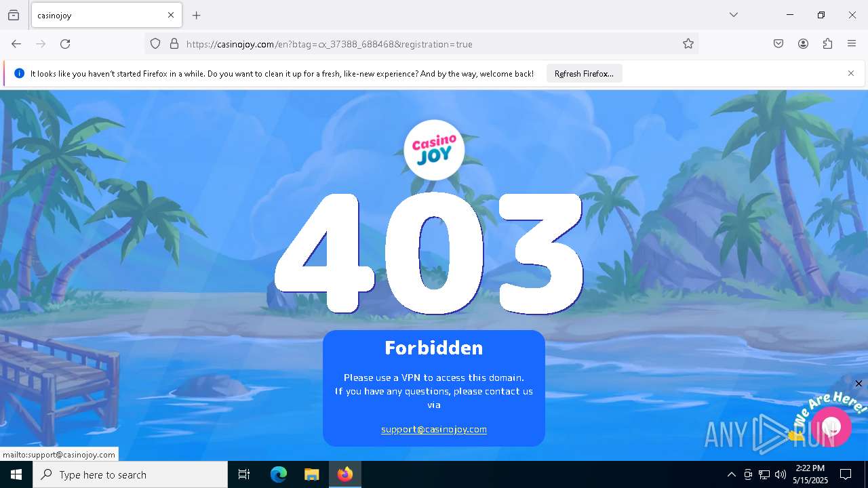Image resolution: width=868 pixels, height=488 pixels.
Task: Open a new tab with plus button
Action: (x=197, y=15)
